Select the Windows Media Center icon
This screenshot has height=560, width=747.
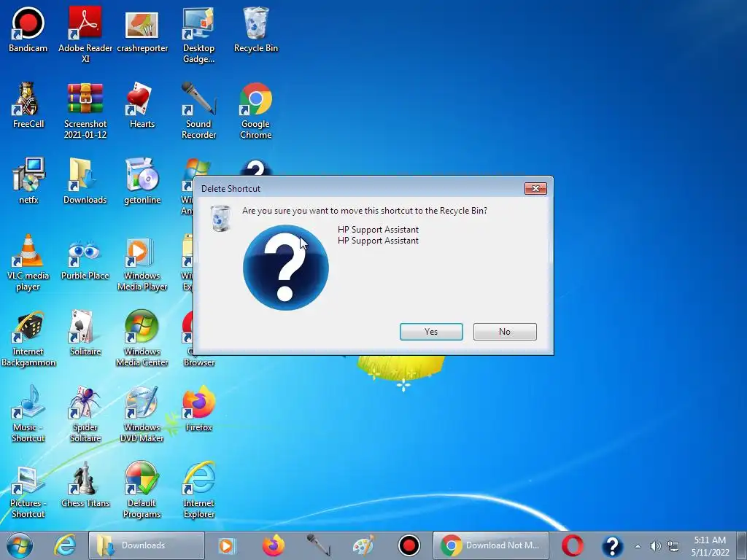(x=142, y=338)
